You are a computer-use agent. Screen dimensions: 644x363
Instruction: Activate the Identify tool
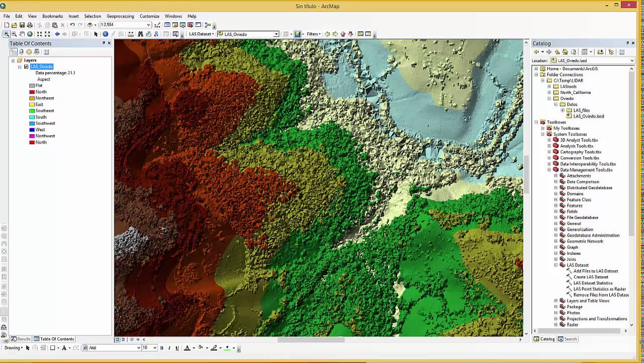coord(105,34)
